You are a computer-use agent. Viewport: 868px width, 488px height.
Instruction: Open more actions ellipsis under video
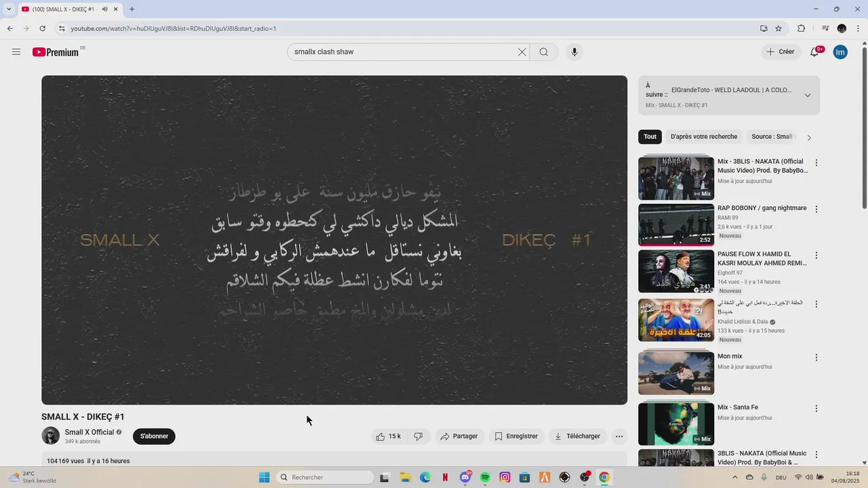click(619, 436)
